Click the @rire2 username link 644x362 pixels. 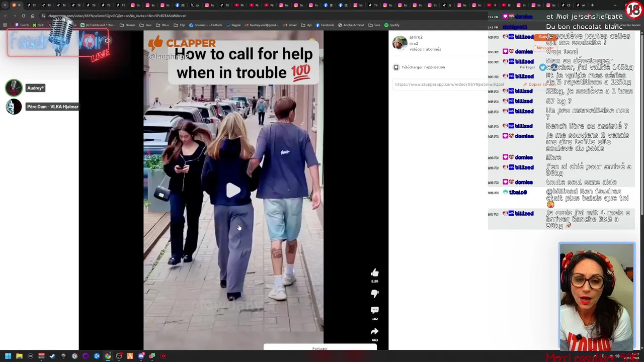pyautogui.click(x=416, y=37)
